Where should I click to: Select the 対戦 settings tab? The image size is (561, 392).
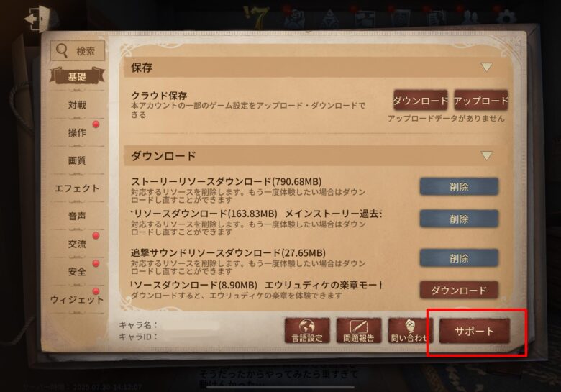[x=77, y=105]
